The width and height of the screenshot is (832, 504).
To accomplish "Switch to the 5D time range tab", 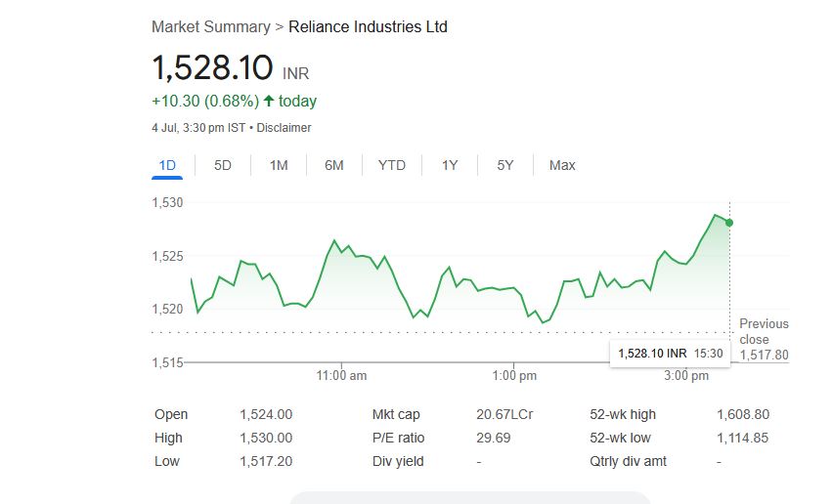I will tap(223, 165).
